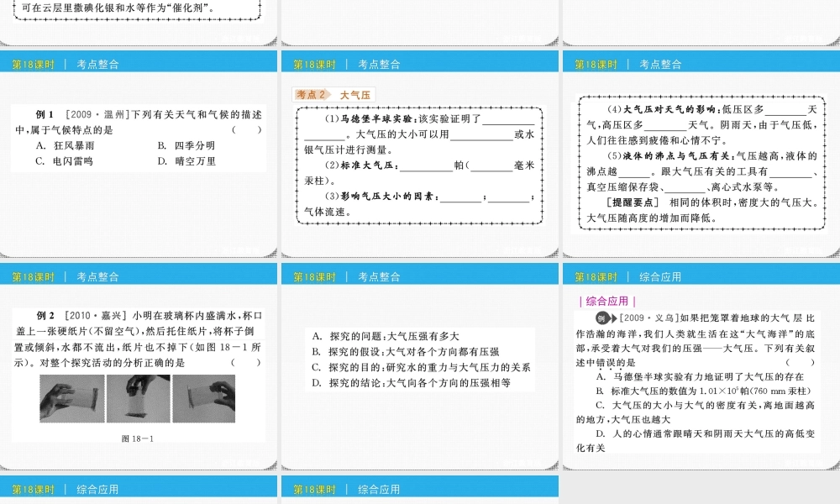Open the 综合应用 2009·义乌 slide thumbnail

tap(701, 367)
